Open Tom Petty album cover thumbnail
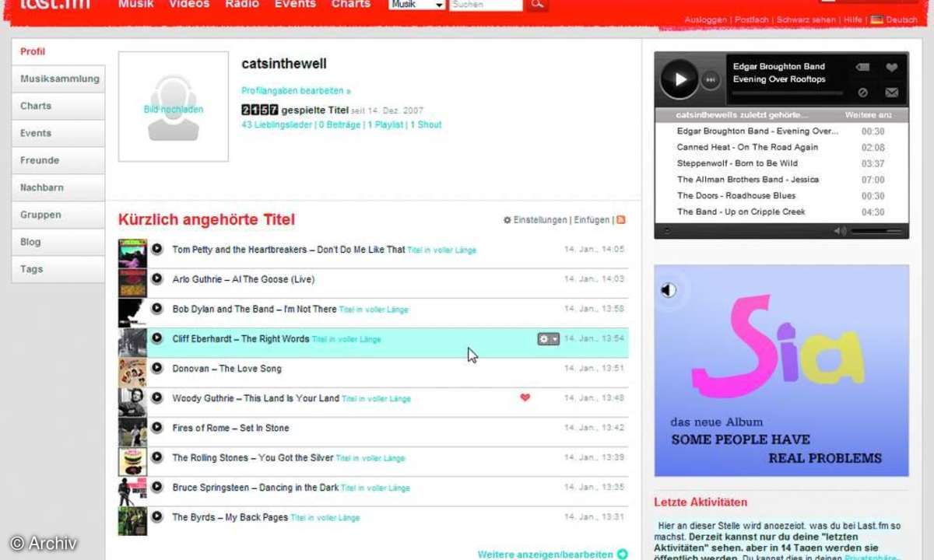The image size is (934, 560). [x=132, y=253]
